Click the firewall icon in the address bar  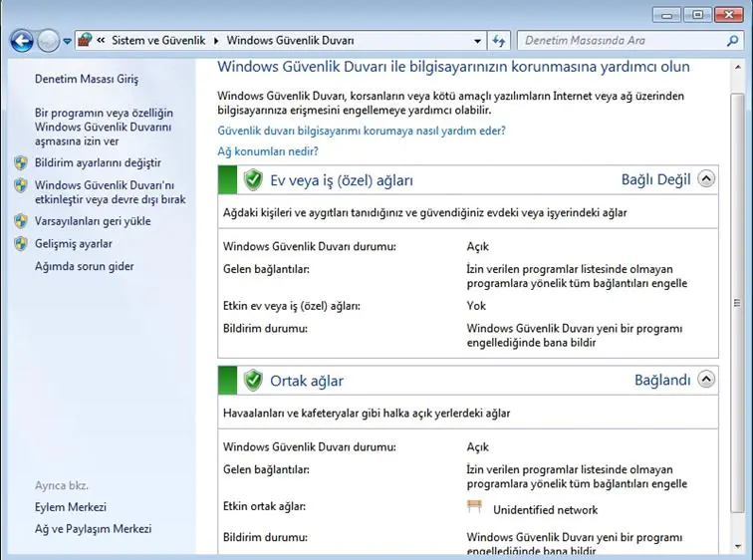tap(85, 40)
